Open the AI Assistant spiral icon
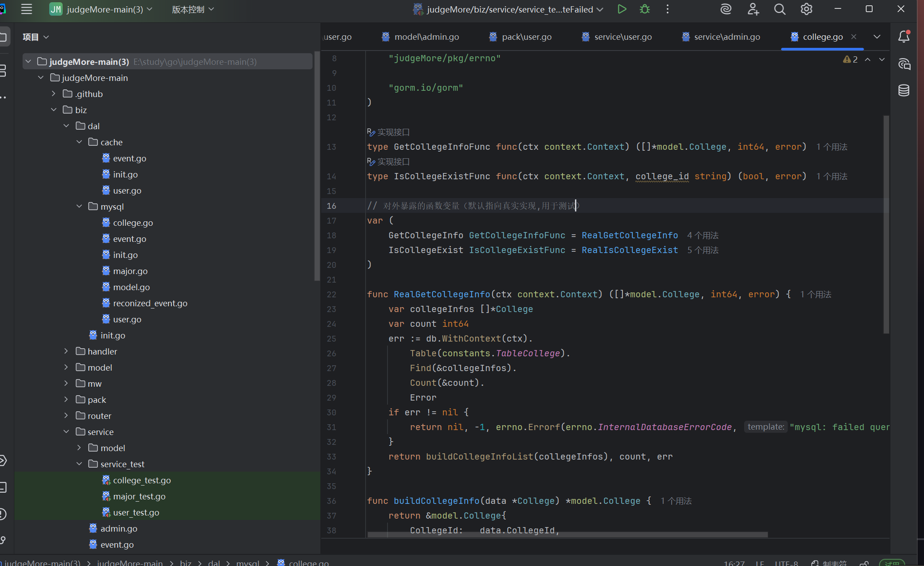Image resolution: width=924 pixels, height=566 pixels. tap(726, 9)
